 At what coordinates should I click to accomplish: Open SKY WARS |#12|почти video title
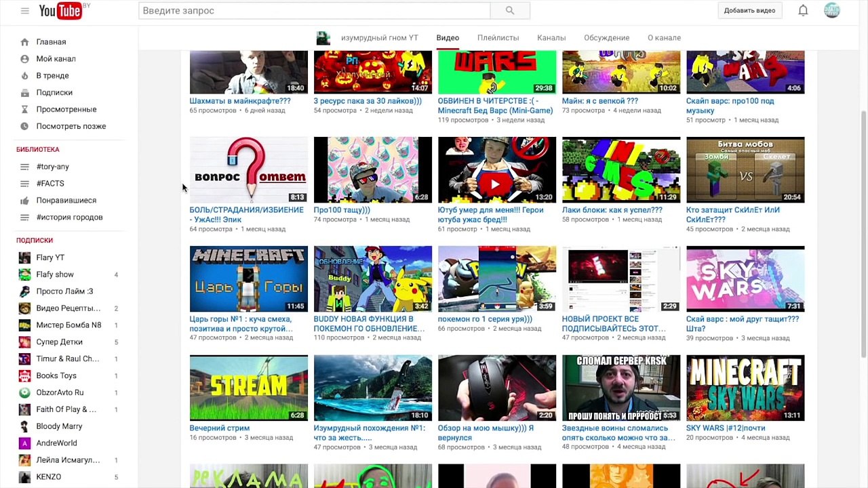pyautogui.click(x=726, y=428)
